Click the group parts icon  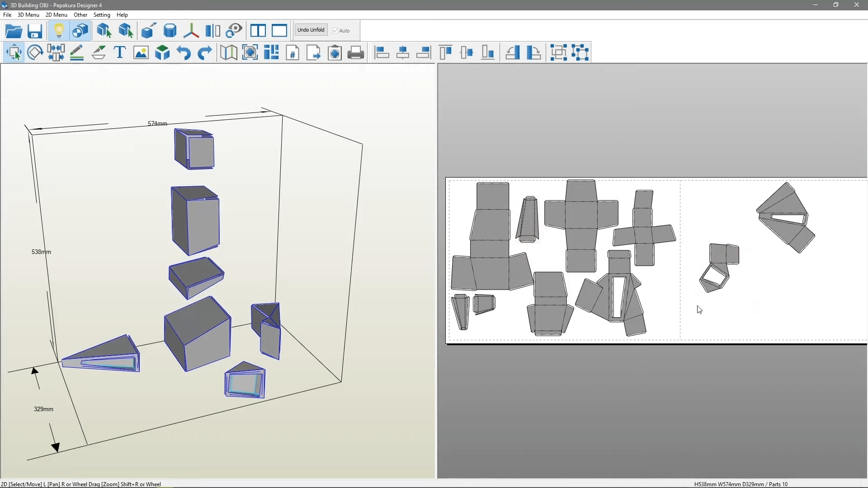(x=559, y=52)
